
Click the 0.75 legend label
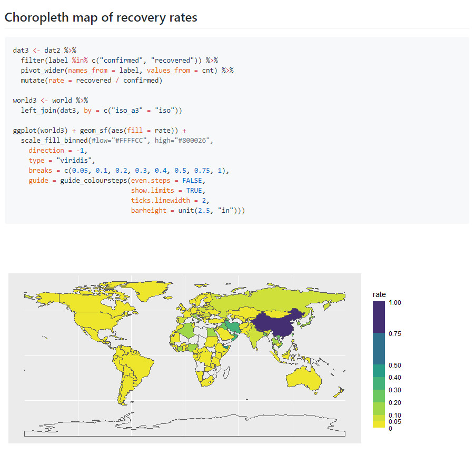tap(395, 334)
